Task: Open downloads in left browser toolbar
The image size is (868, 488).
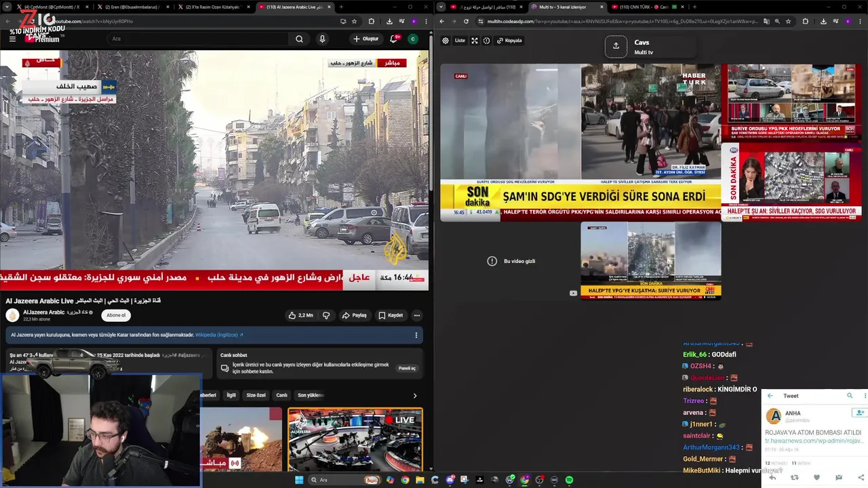Action: (x=389, y=21)
